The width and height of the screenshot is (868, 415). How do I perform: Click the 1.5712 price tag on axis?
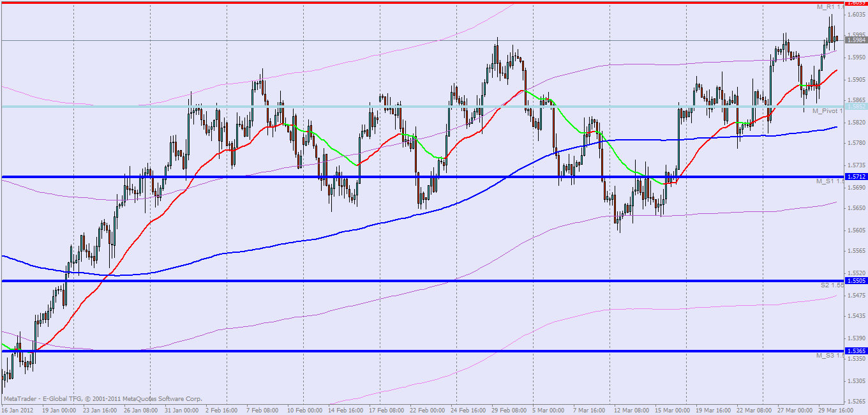pyautogui.click(x=855, y=176)
